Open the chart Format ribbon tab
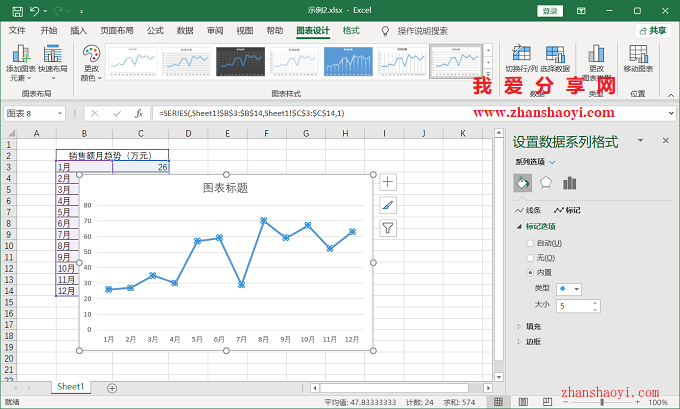Viewport: 680px width, 409px height. [x=351, y=31]
